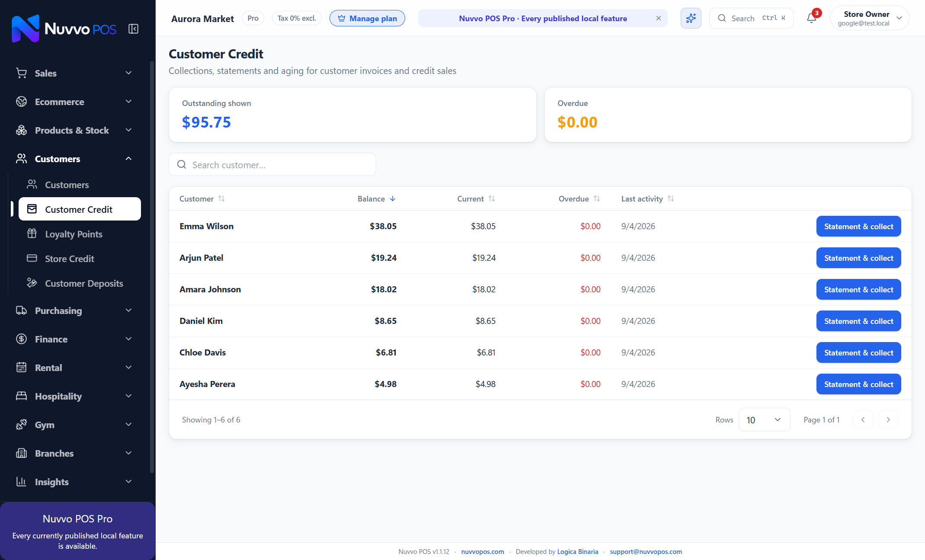Open the Customers submenu item

(80, 185)
